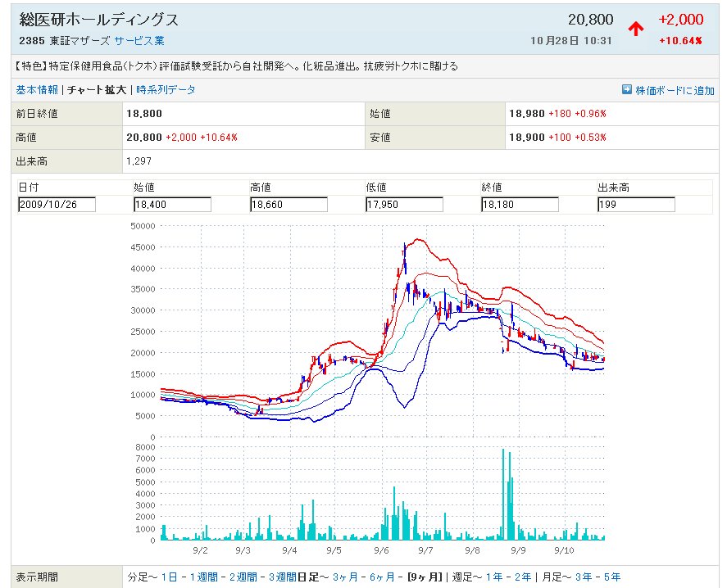Show the 5年 monthly chart

pos(611,577)
